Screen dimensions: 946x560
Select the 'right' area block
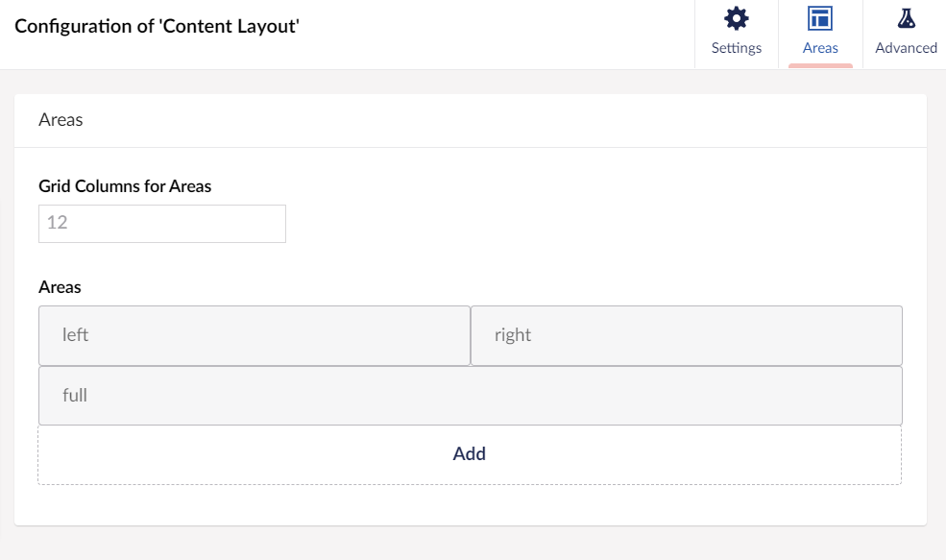tap(686, 335)
